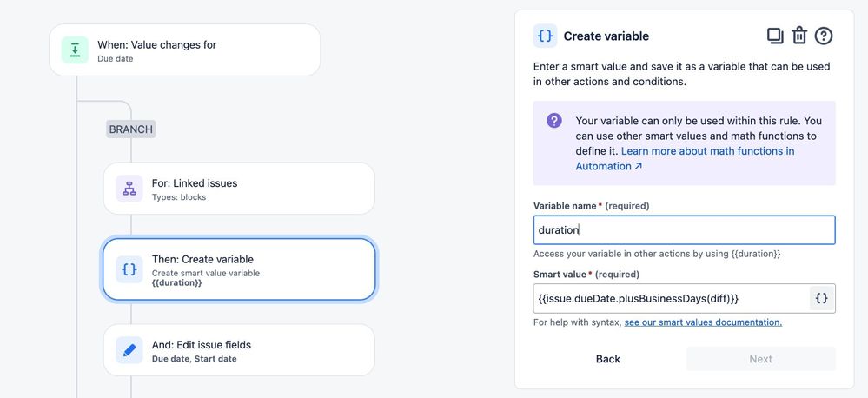Click the Variable name input field
The height and width of the screenshot is (398, 868).
(684, 230)
